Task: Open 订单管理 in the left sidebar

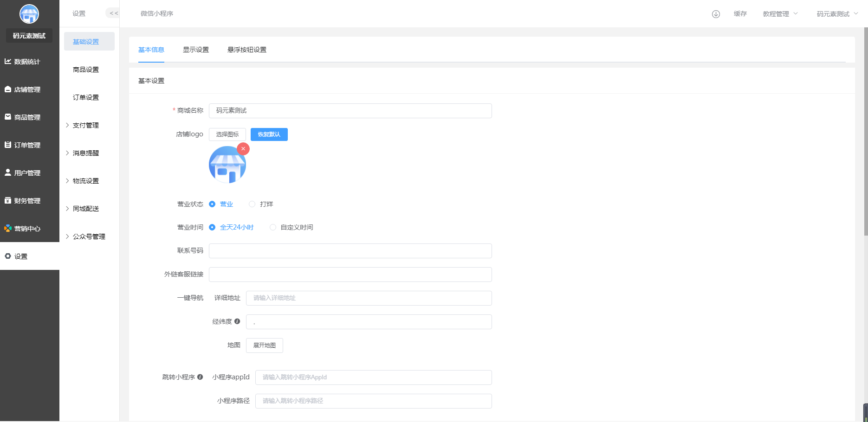Action: (30, 145)
